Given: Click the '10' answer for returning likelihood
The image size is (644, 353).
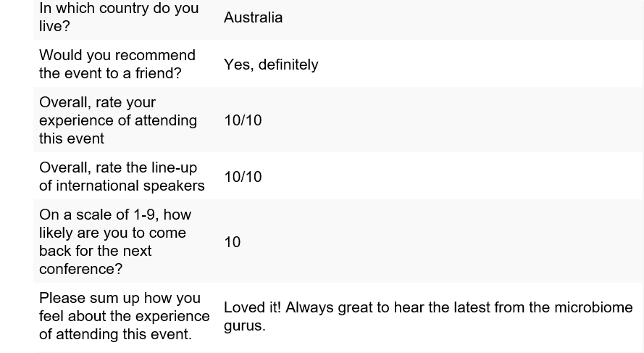Looking at the screenshot, I should pyautogui.click(x=232, y=242).
